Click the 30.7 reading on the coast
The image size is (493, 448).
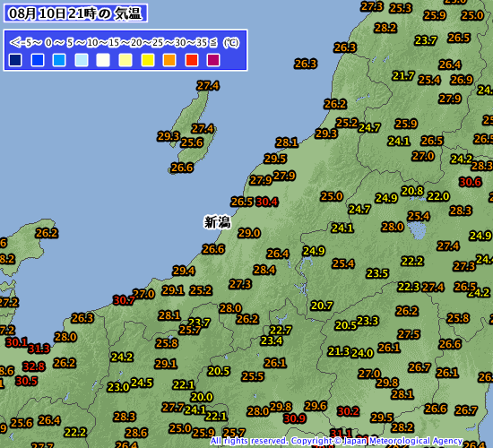[x=124, y=300]
